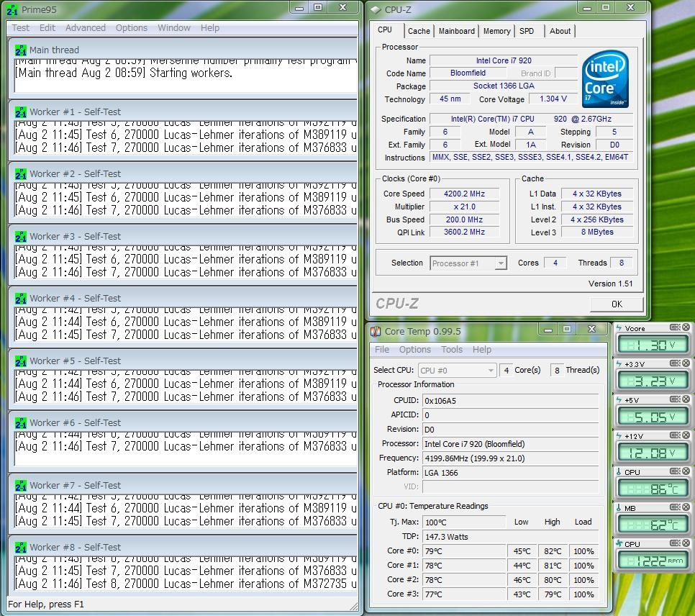Close the CPU temperature gadget
This screenshot has height=616, width=695.
(686, 472)
